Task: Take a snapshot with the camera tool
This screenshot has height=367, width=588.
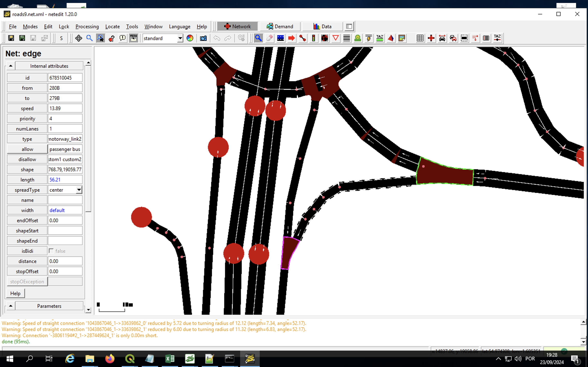Action: (203, 38)
